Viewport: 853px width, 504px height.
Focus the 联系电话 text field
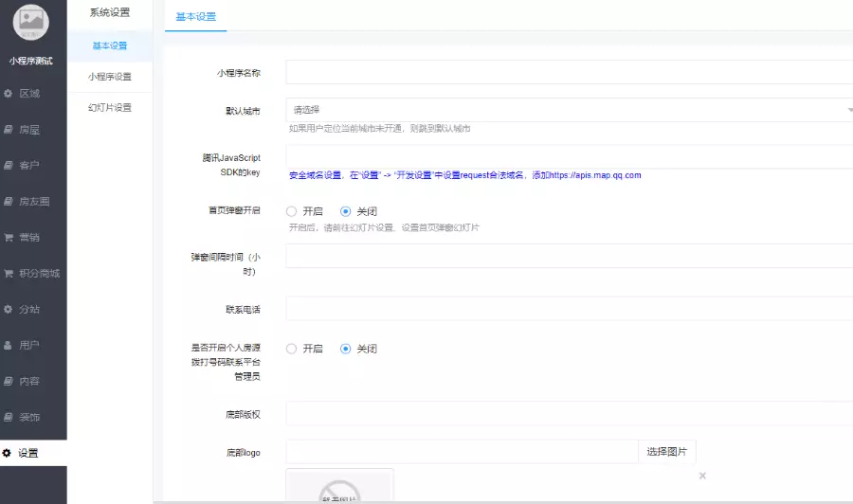tap(569, 309)
